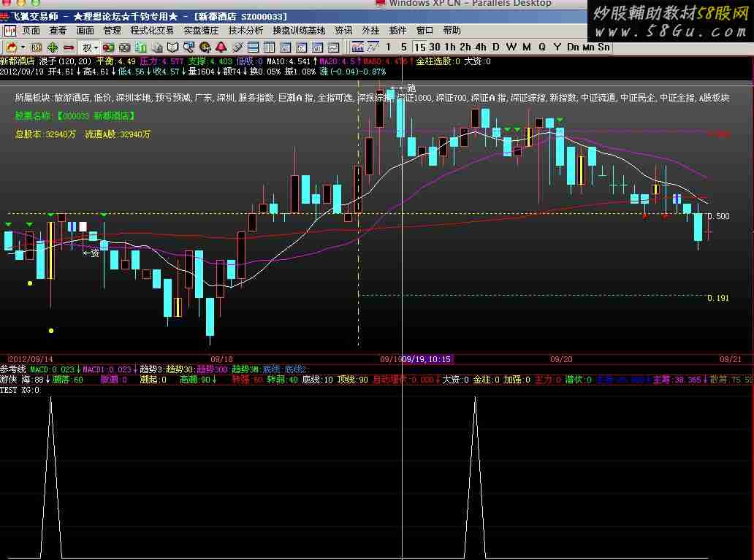
Task: Click the zigzag line chart icon
Action: coord(373,47)
